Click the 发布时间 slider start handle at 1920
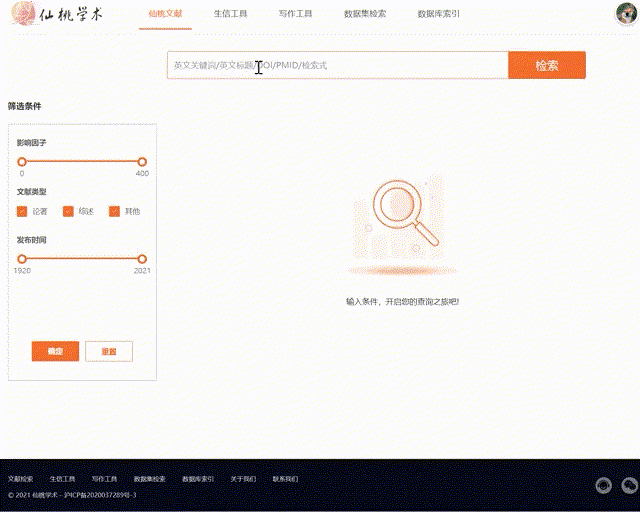Image resolution: width=640 pixels, height=512 pixels. coord(22,259)
